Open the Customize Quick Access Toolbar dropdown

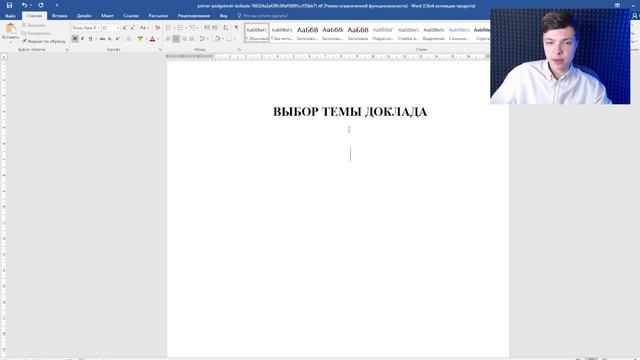(x=57, y=5)
